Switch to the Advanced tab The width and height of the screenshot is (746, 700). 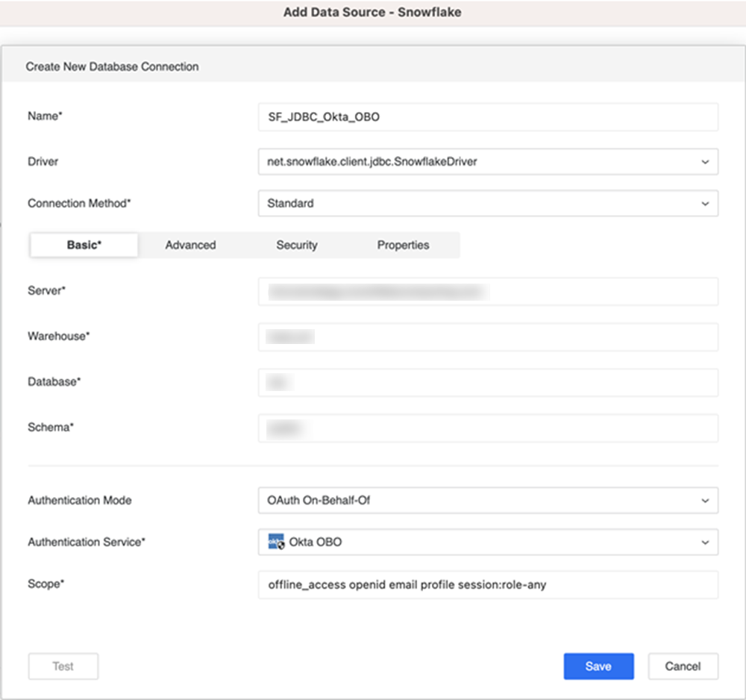(191, 245)
